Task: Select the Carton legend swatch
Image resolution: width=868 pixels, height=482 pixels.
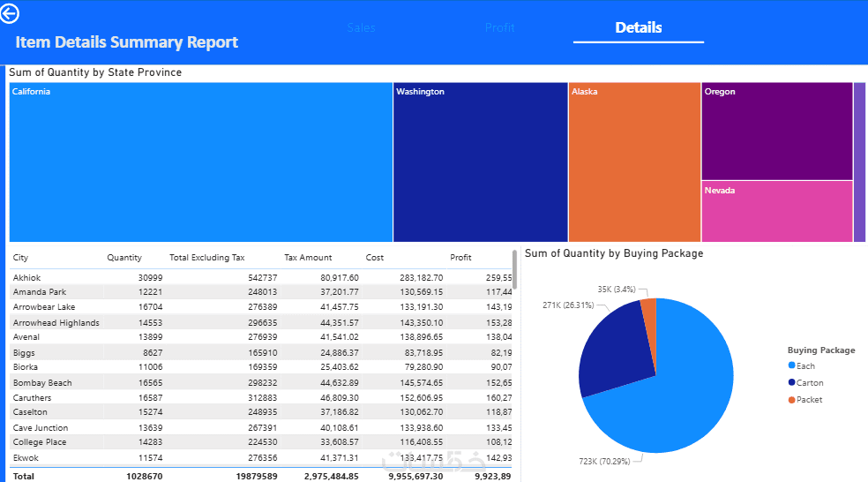Action: click(x=791, y=382)
